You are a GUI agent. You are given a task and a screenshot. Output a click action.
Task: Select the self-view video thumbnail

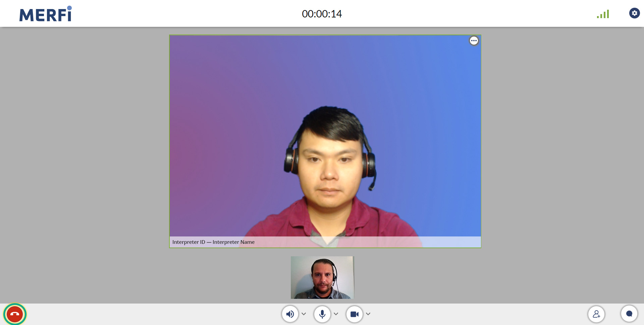coord(322,277)
